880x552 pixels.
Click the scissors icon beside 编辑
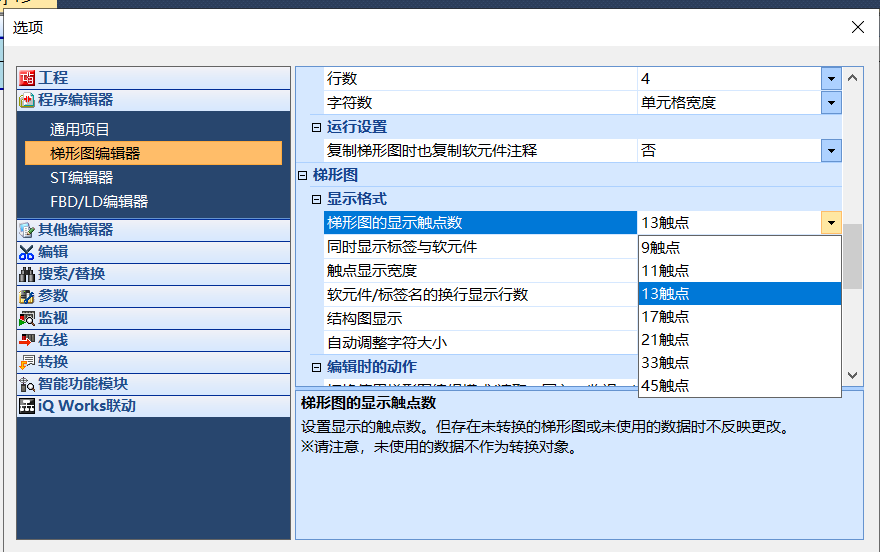point(27,252)
